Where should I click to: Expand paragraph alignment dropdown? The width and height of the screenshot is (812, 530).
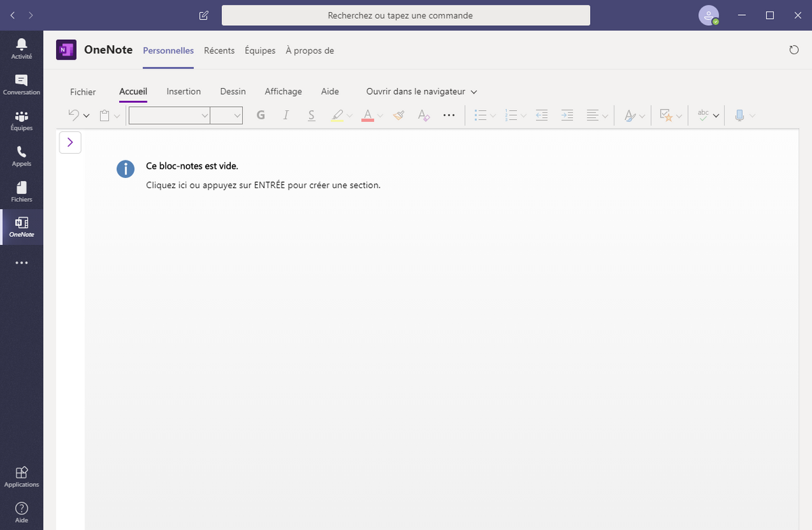coord(605,116)
